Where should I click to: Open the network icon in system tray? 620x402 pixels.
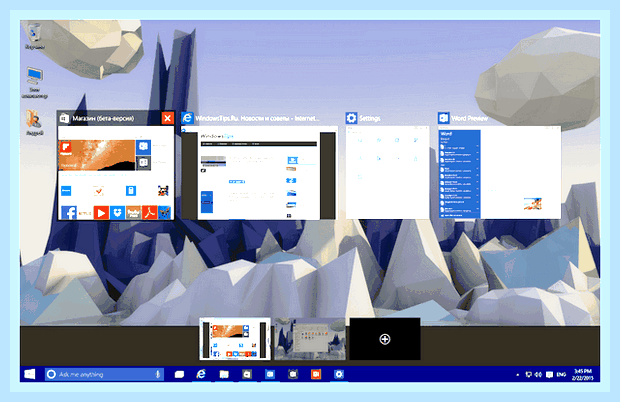coord(529,374)
